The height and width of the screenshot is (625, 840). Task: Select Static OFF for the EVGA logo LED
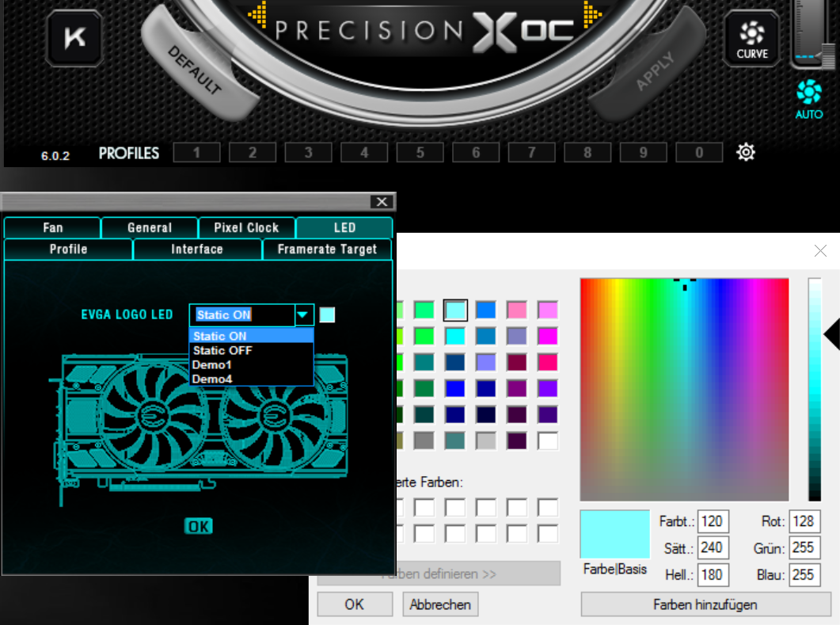point(223,350)
